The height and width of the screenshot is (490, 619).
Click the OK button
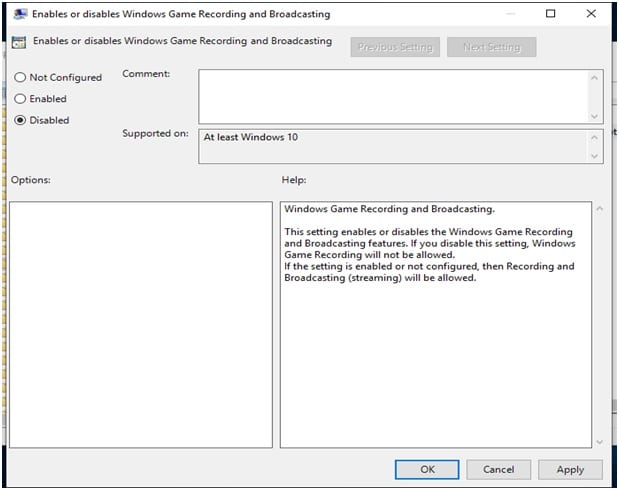(x=427, y=469)
